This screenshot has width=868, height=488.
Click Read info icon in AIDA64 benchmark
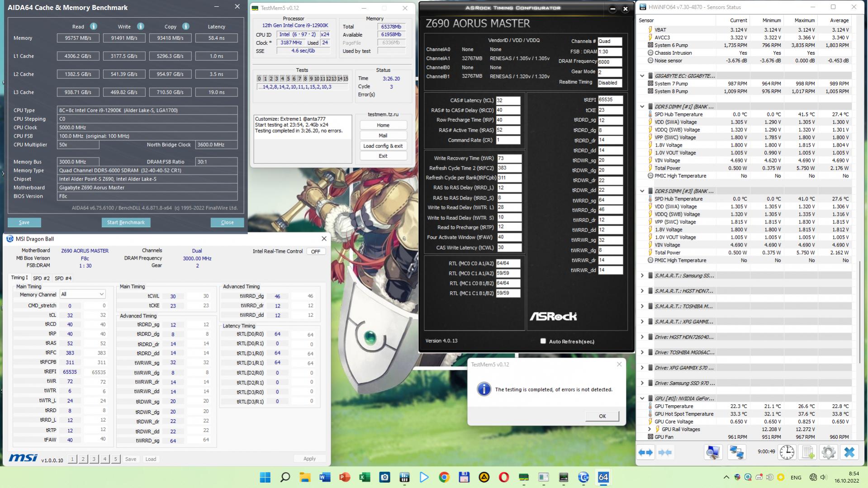click(x=94, y=26)
